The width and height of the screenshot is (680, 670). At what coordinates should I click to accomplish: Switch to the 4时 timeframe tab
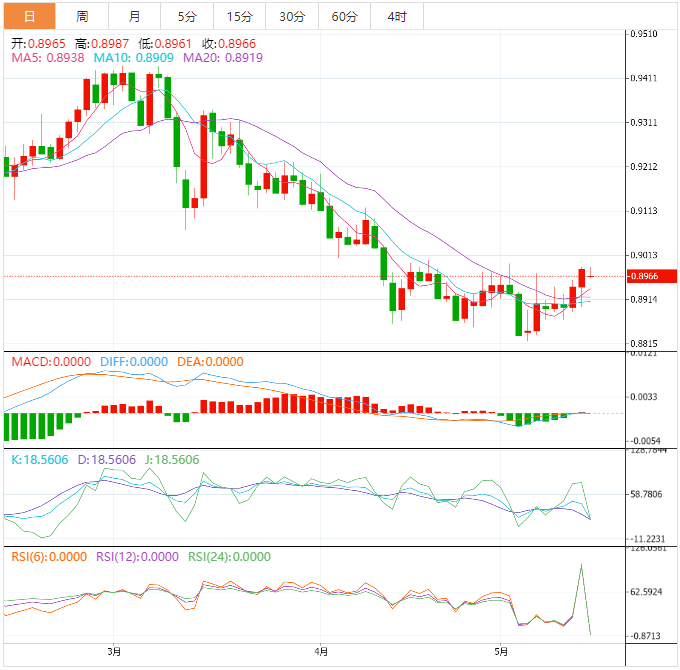pos(396,16)
